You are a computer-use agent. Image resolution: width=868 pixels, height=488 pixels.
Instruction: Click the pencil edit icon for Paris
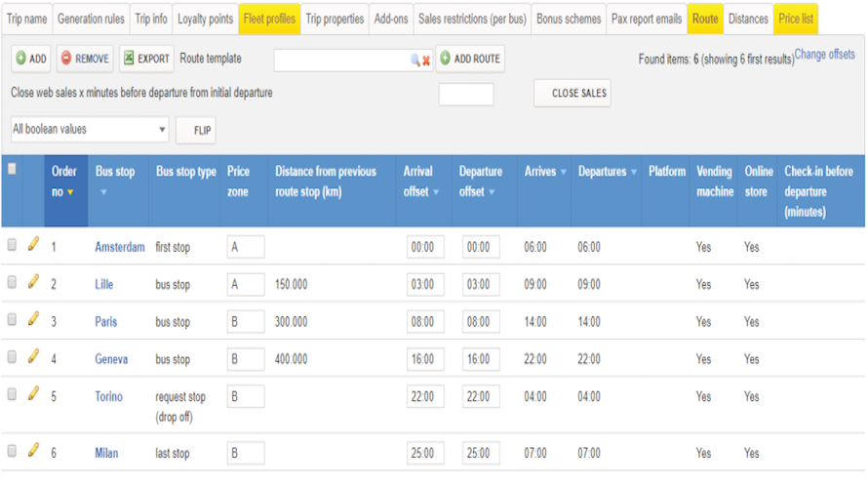tap(33, 319)
